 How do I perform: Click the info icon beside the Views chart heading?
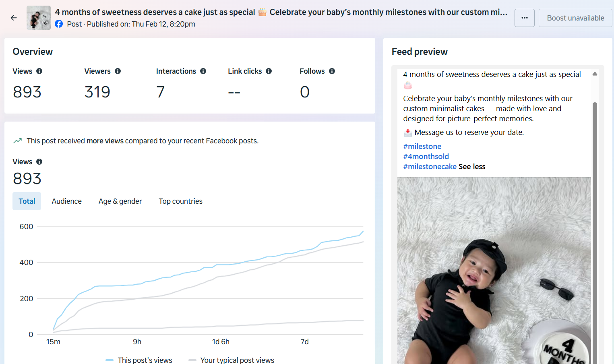coord(39,162)
